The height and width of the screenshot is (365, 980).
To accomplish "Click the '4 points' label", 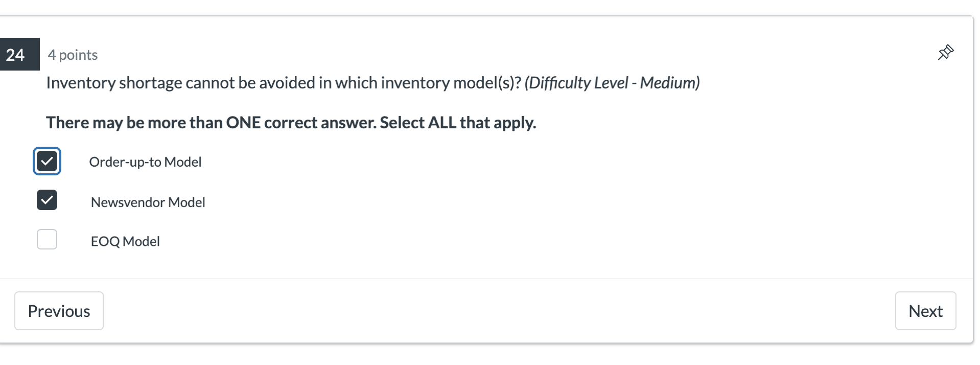I will coord(73,55).
